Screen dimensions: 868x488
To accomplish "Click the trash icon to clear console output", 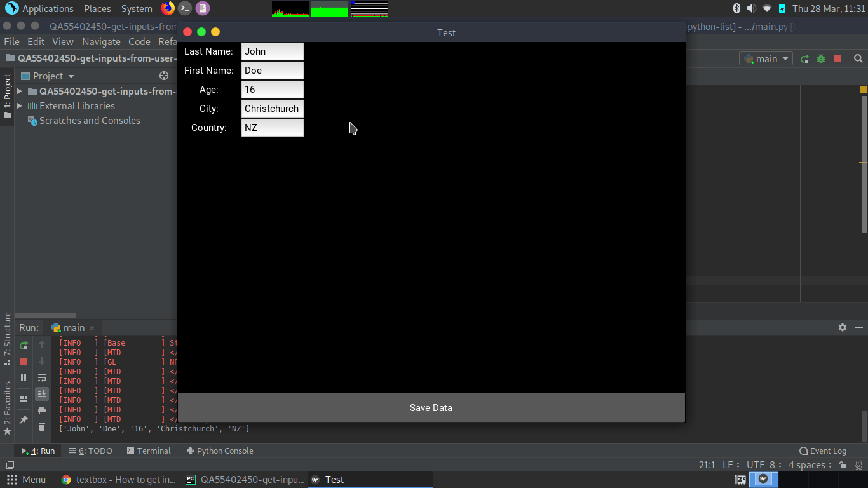I will tap(42, 427).
